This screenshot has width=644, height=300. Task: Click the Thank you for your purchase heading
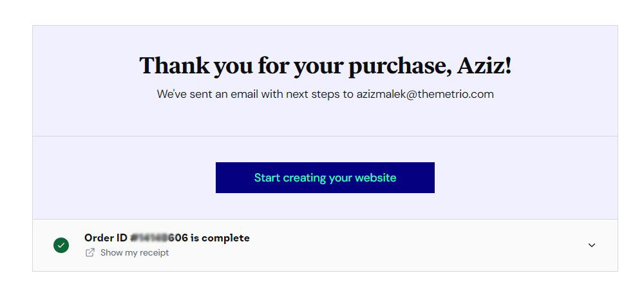click(x=325, y=65)
